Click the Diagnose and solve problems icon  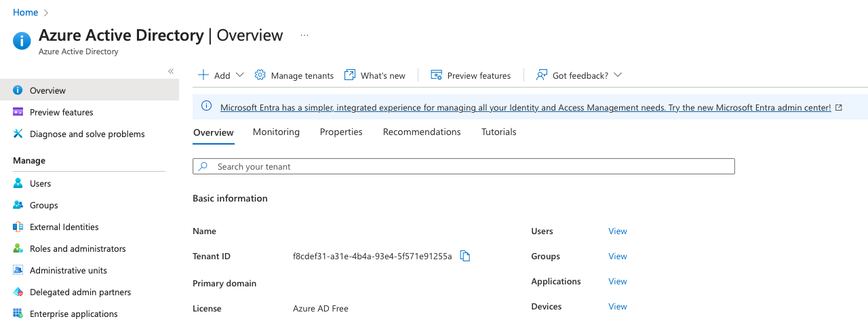(18, 134)
